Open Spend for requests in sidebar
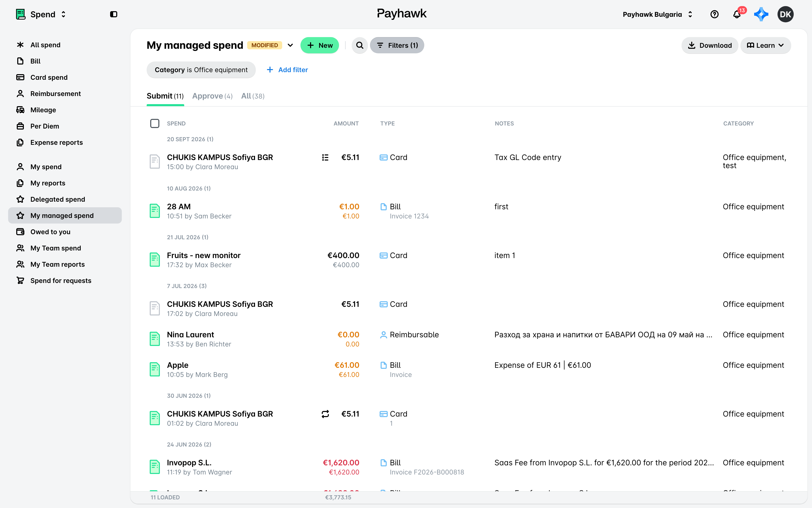812x508 pixels. click(65, 280)
